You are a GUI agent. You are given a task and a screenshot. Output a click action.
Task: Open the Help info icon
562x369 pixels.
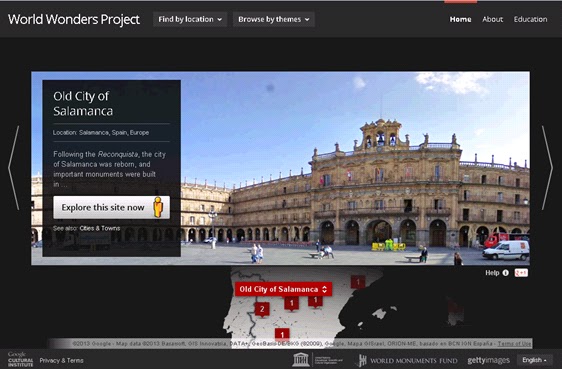(x=505, y=273)
